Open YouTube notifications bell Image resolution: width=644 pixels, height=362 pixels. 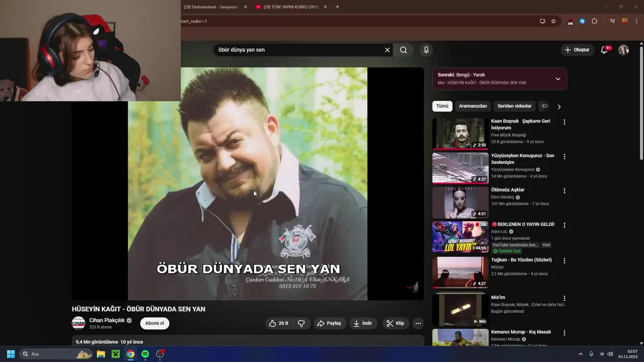(605, 50)
